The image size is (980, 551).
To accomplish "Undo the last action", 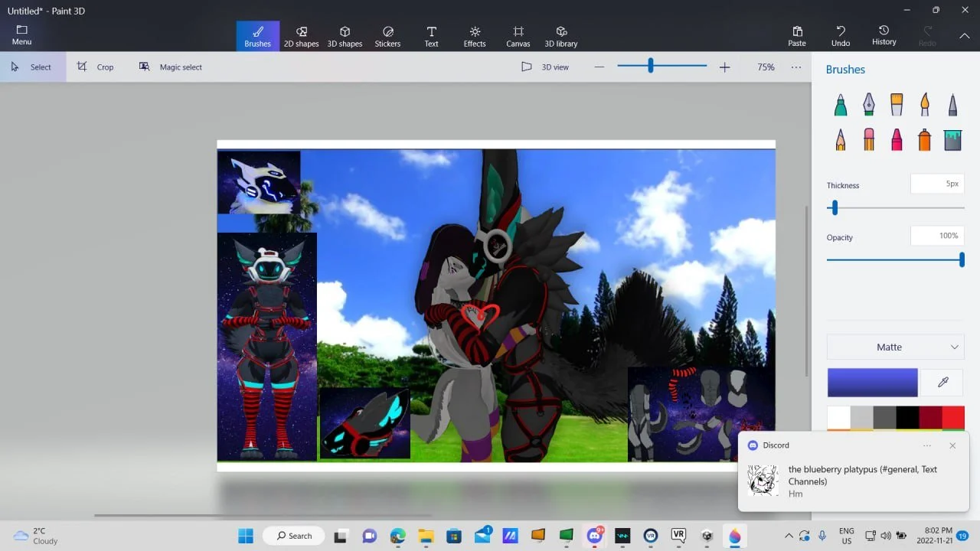I will (841, 36).
